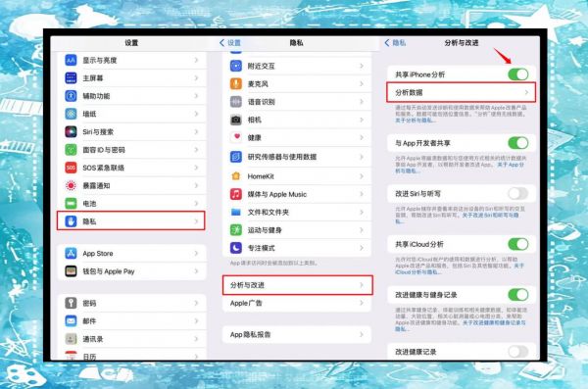Go back to 设置 from 隐私
The image size is (588, 389).
(230, 43)
